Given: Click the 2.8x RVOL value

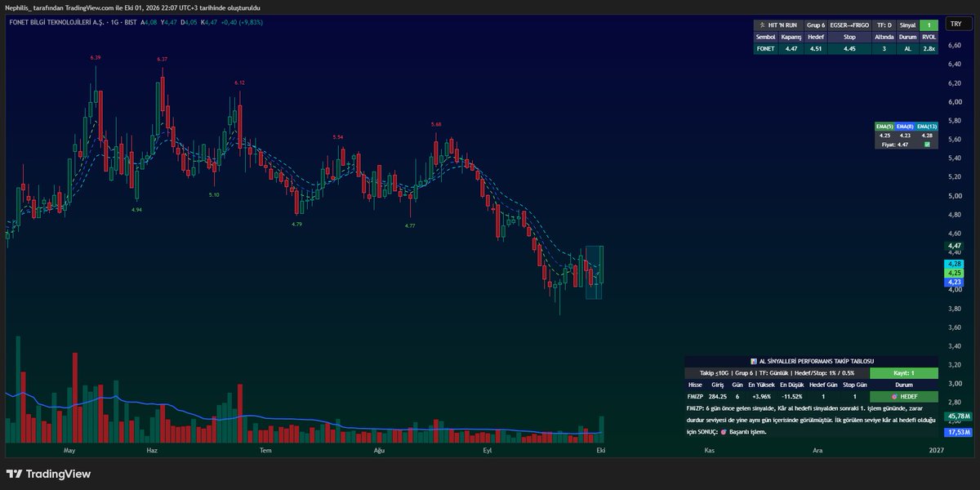Looking at the screenshot, I should click(x=929, y=48).
